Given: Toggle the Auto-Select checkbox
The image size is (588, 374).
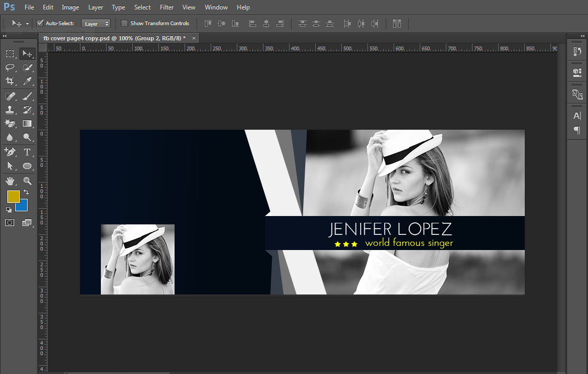Looking at the screenshot, I should [x=40, y=23].
